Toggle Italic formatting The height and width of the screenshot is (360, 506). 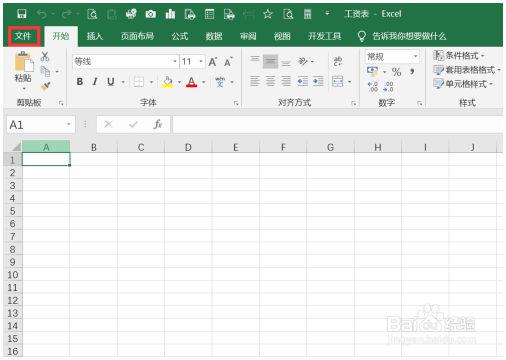point(95,82)
